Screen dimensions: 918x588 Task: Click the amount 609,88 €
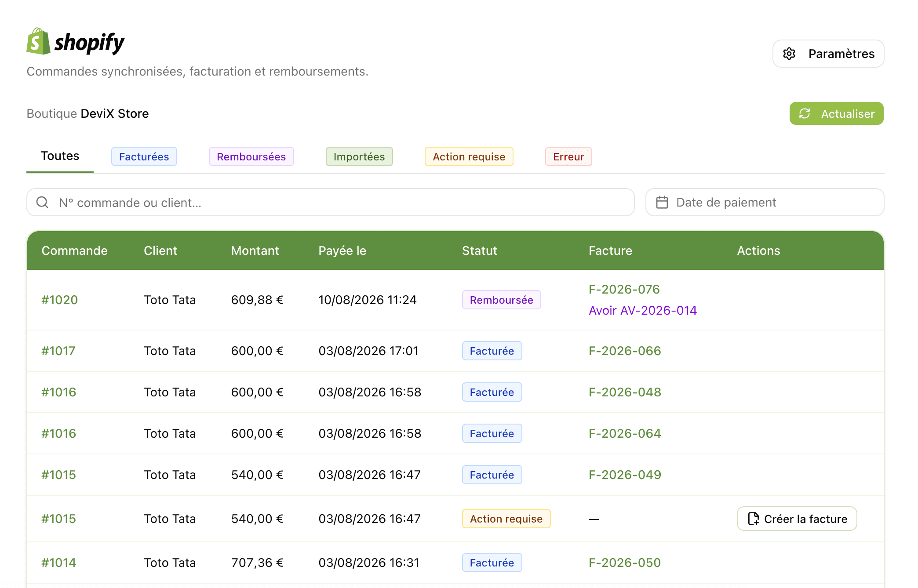(x=257, y=300)
